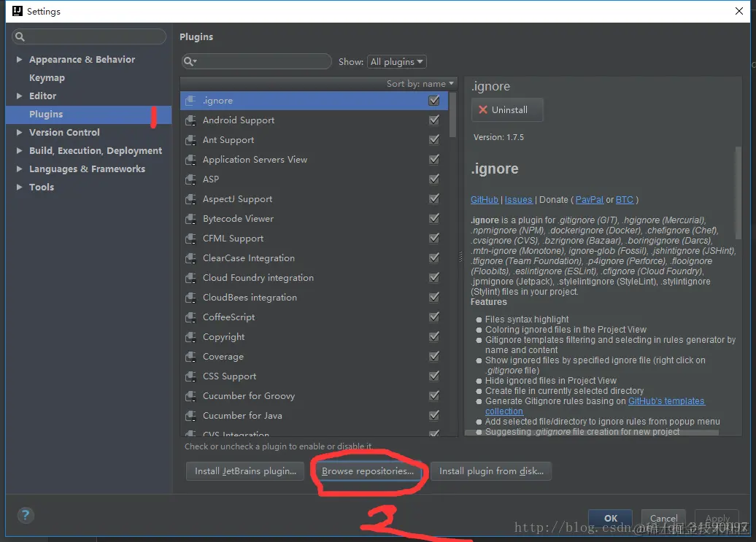Image resolution: width=756 pixels, height=542 pixels.
Task: Disable the Bytecode Viewer checkbox
Action: tap(434, 219)
